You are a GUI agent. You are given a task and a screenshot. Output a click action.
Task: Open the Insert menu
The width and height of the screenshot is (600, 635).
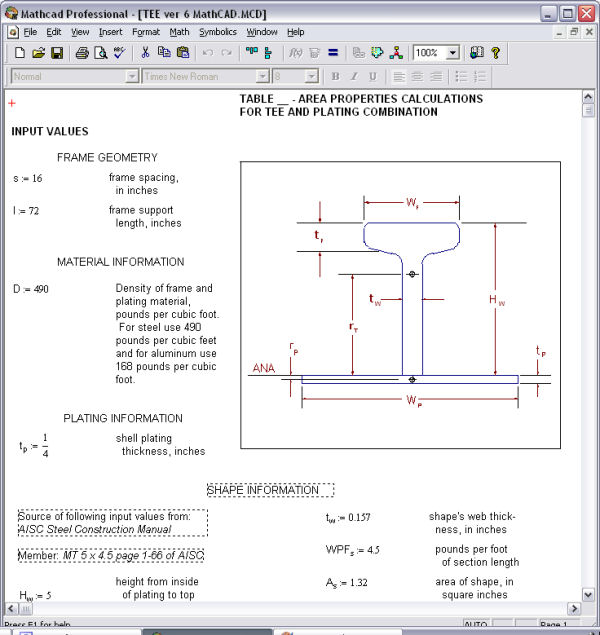[x=110, y=32]
